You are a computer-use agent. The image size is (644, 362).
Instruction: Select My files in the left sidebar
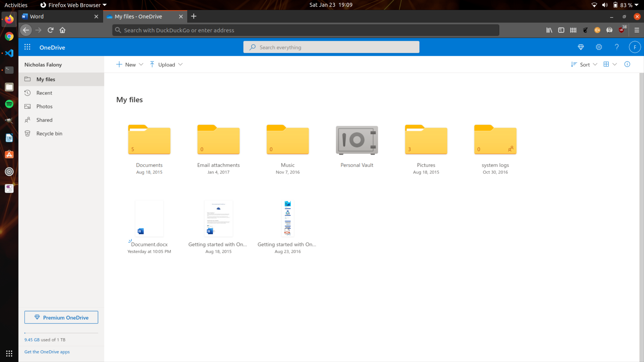(x=46, y=79)
